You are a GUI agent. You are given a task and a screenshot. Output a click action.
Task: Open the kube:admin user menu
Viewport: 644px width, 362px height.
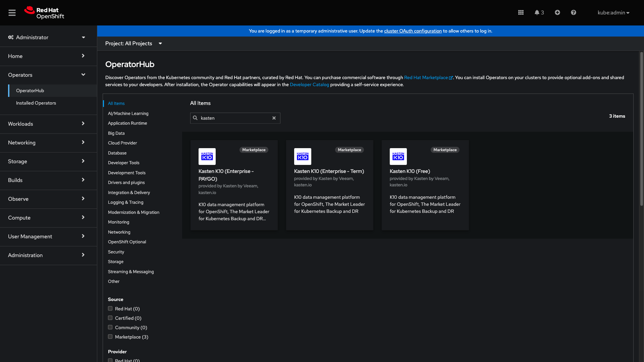click(x=613, y=13)
